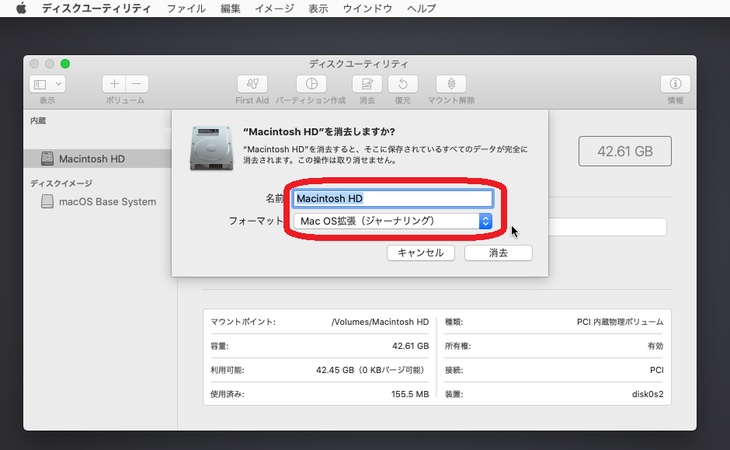
Task: Click the sidebar 表示 toolbar icon
Action: click(x=41, y=84)
